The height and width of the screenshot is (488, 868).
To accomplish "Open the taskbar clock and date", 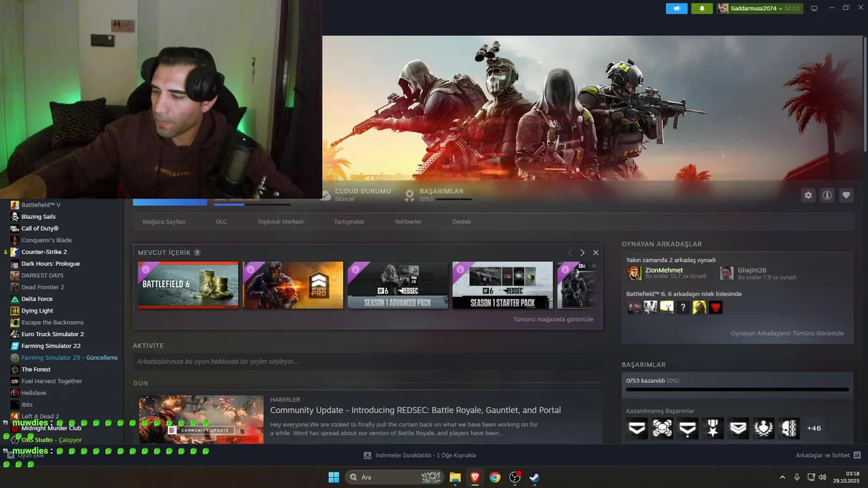I will [x=847, y=477].
